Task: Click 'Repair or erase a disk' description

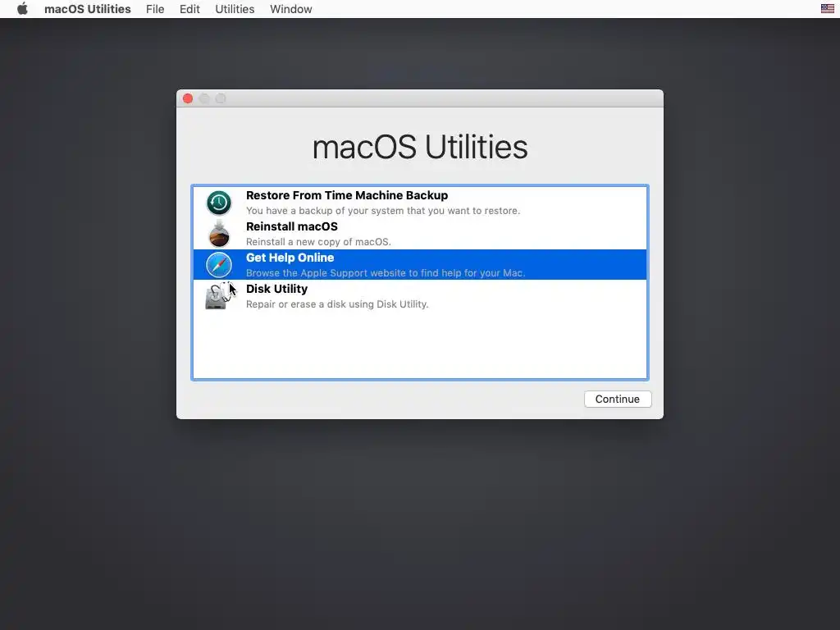Action: pyautogui.click(x=337, y=304)
